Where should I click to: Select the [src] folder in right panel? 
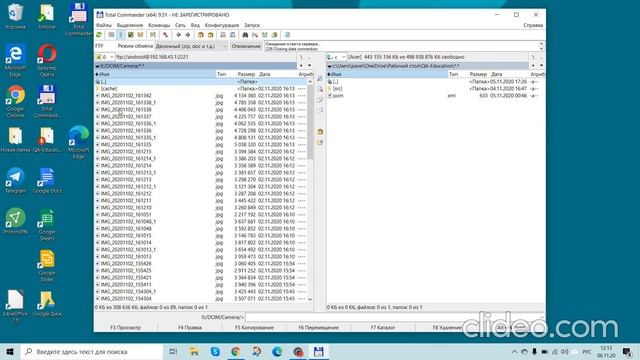pyautogui.click(x=436, y=89)
